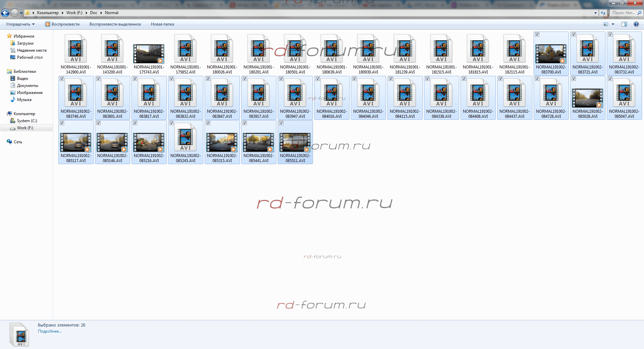Open the System (C:) drive
Viewport: 644px width, 349px height.
tap(27, 121)
